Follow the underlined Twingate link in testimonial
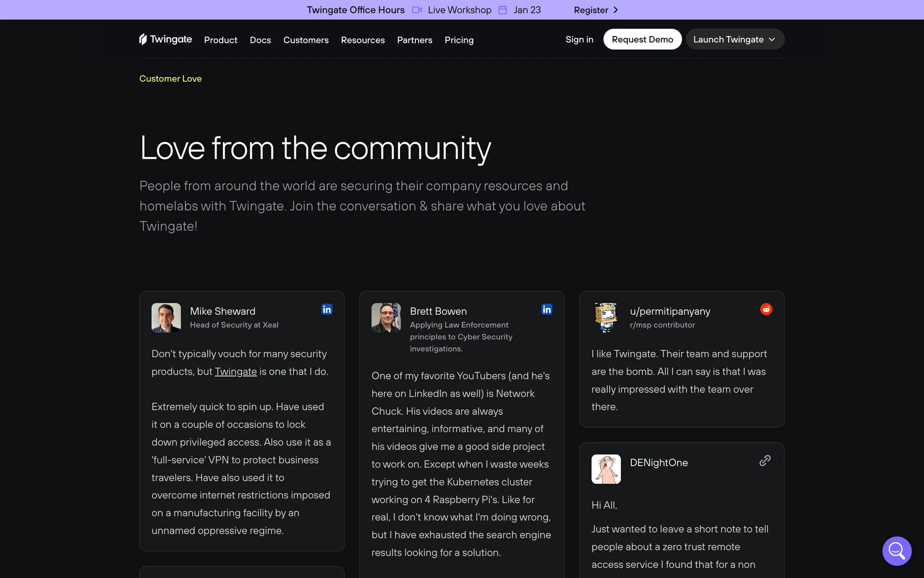 tap(235, 372)
